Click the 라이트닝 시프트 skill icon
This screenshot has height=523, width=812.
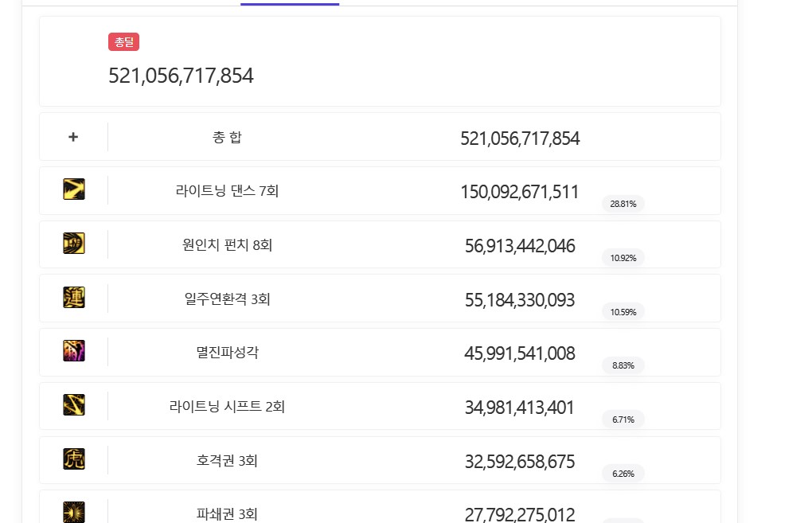coord(74,405)
